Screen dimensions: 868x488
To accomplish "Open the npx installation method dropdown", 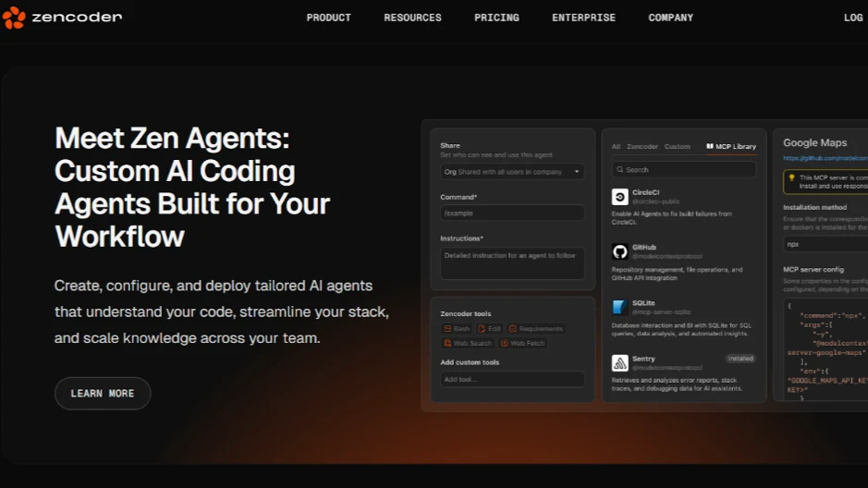I will (x=825, y=244).
